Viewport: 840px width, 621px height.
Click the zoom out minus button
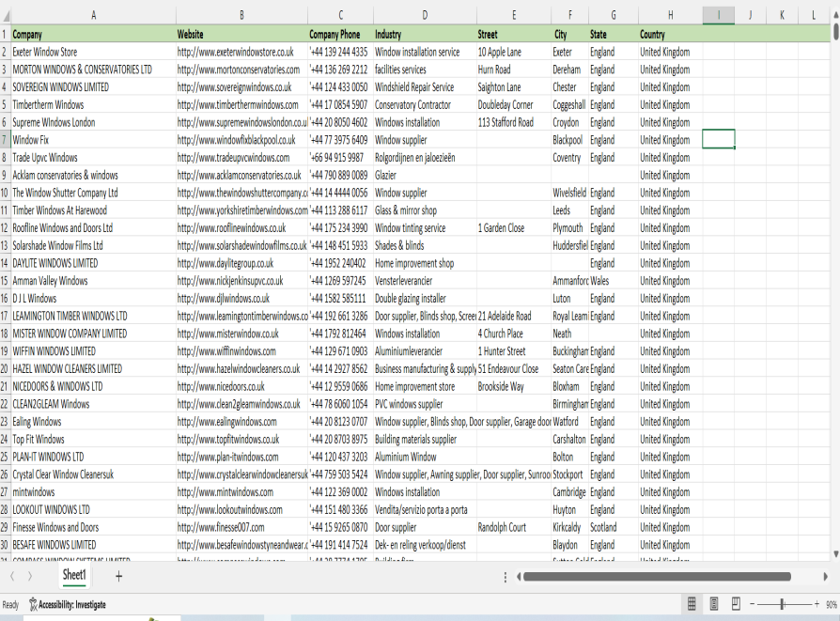(x=752, y=604)
